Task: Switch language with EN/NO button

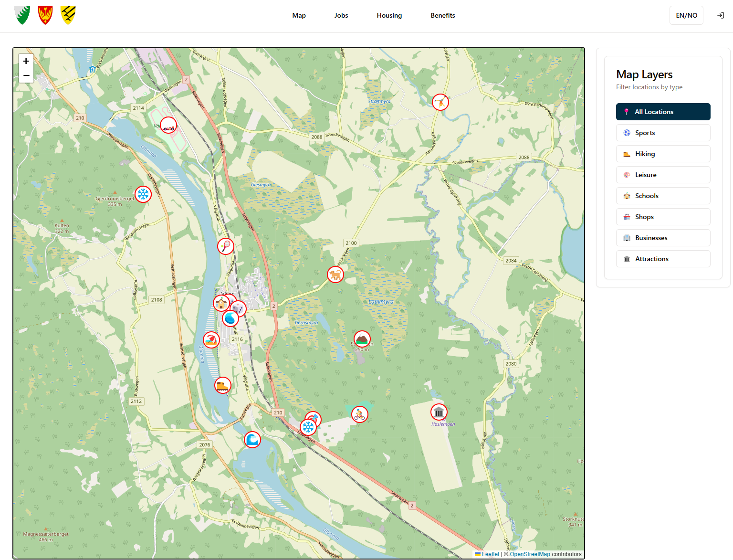Action: (686, 15)
